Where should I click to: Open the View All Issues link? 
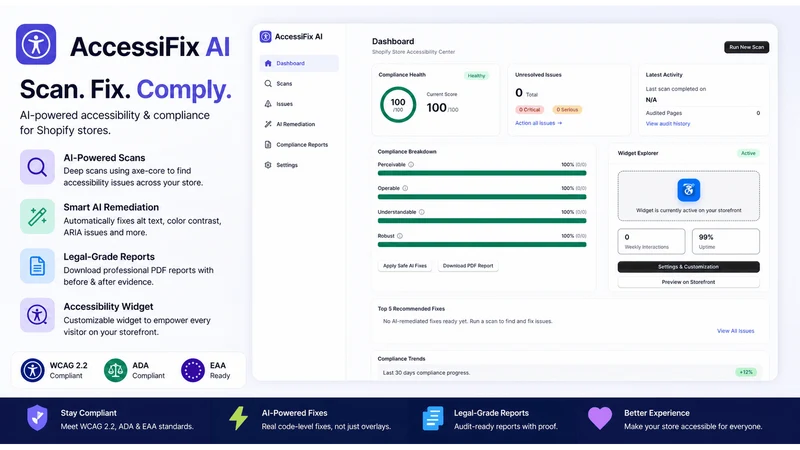point(735,331)
